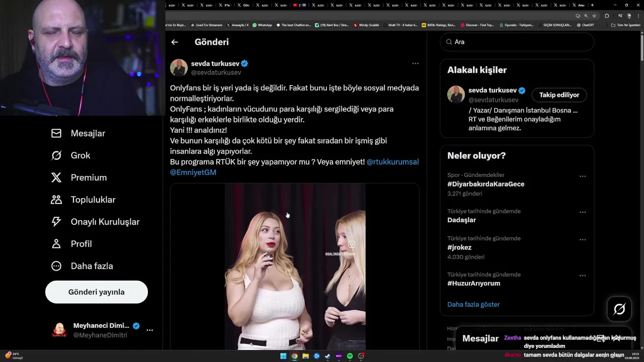Open WhatsApp bookmark
This screenshot has height=362, width=644.
point(262,25)
